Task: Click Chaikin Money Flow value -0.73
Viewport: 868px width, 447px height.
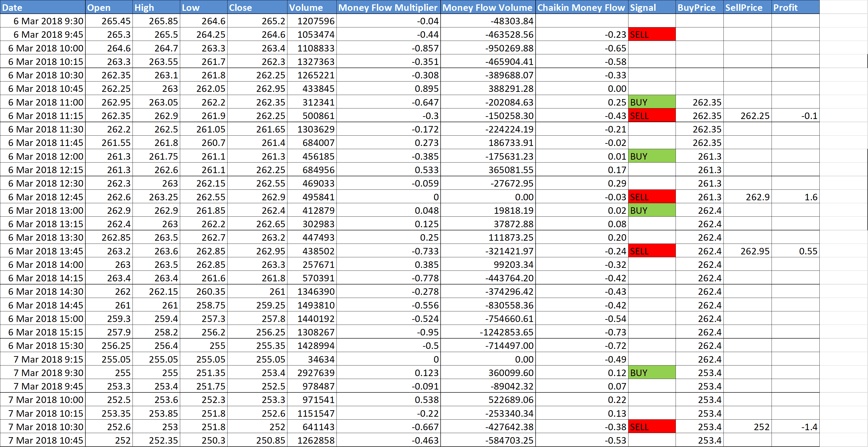Action: tap(582, 332)
